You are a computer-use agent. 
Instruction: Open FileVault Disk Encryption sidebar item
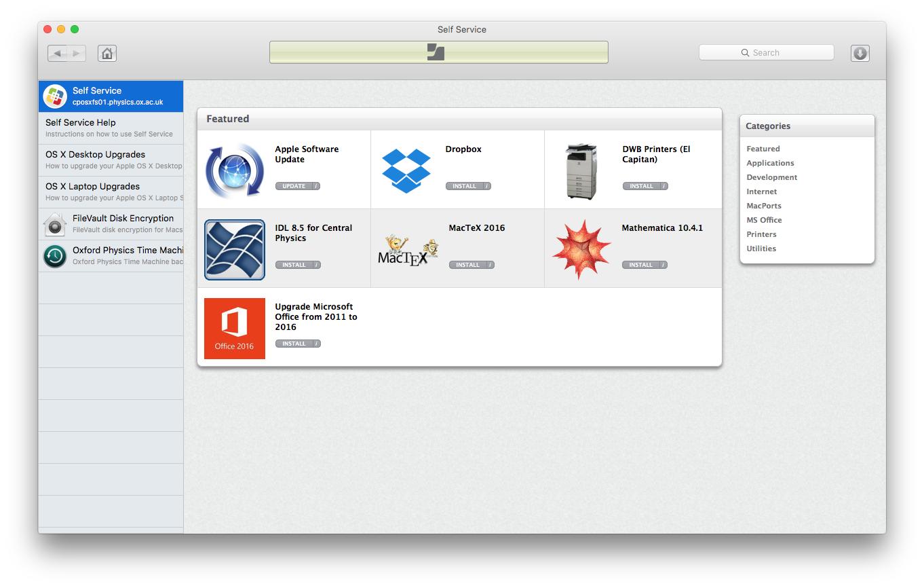111,224
